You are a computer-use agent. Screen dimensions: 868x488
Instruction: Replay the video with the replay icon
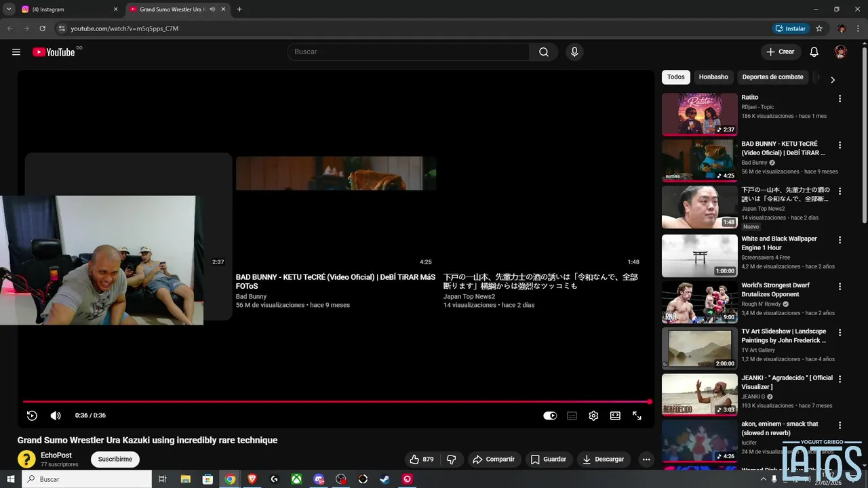click(x=32, y=415)
